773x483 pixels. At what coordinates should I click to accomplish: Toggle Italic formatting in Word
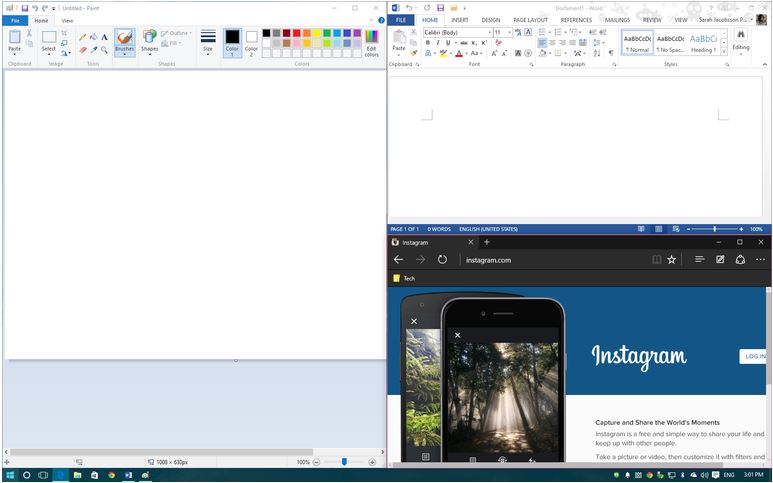point(438,43)
